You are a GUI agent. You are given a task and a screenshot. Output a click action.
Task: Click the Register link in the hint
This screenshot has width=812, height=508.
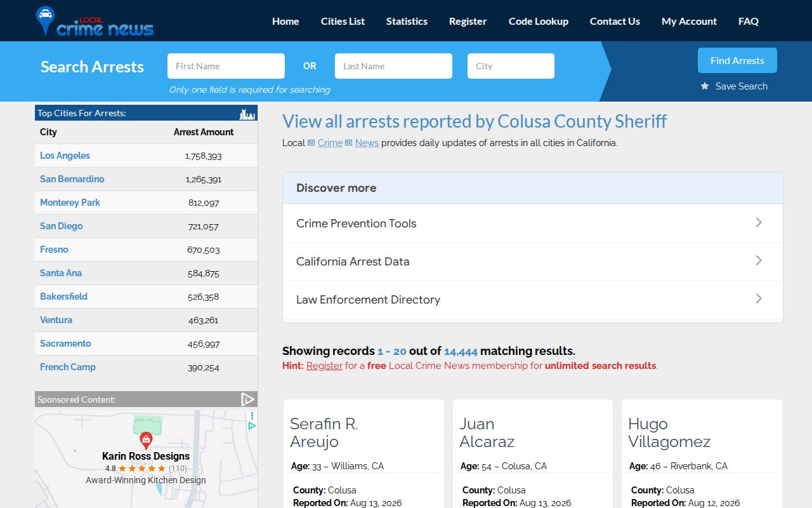point(324,366)
